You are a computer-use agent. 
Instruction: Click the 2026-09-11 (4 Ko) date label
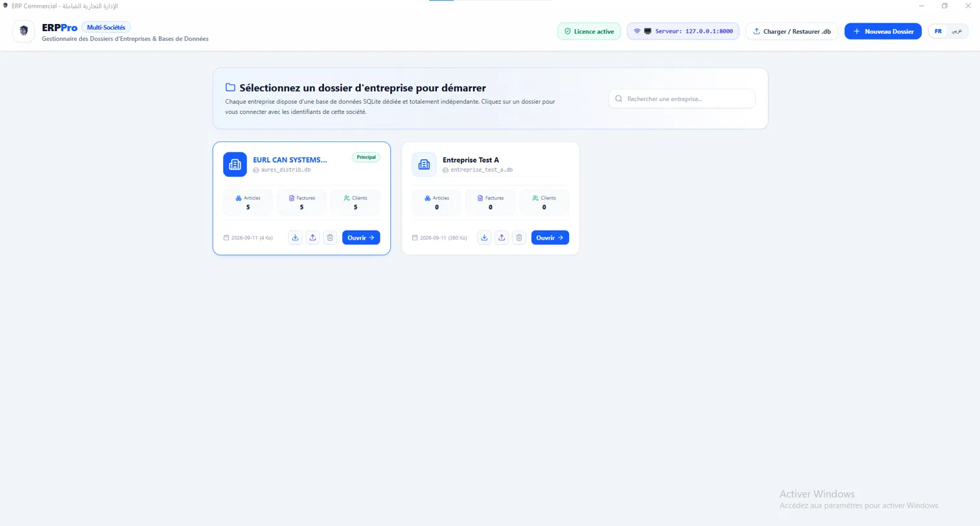252,238
